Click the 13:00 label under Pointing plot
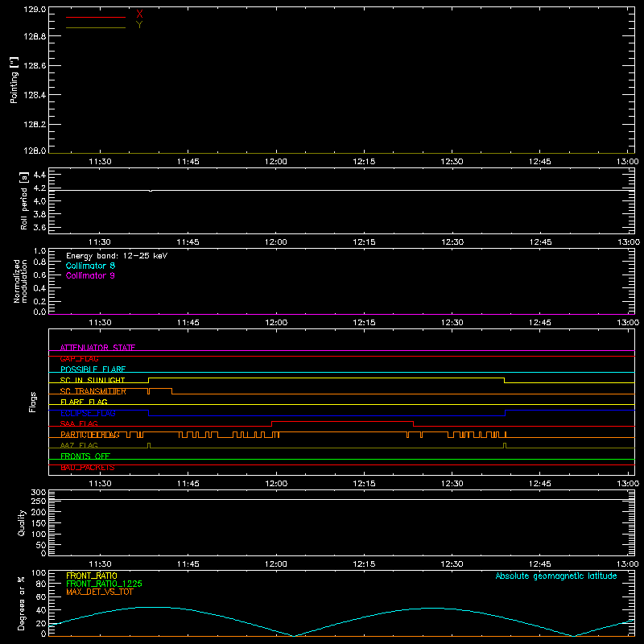 tap(628, 162)
